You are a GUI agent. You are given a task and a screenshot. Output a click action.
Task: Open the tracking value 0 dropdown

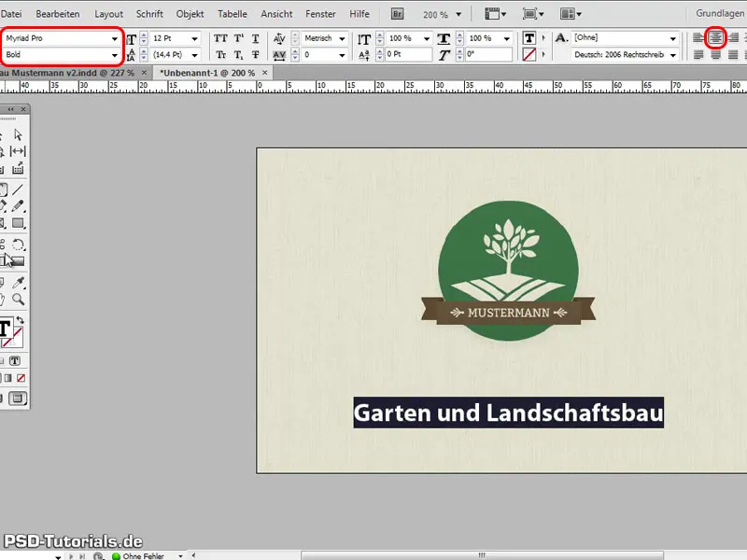point(342,55)
